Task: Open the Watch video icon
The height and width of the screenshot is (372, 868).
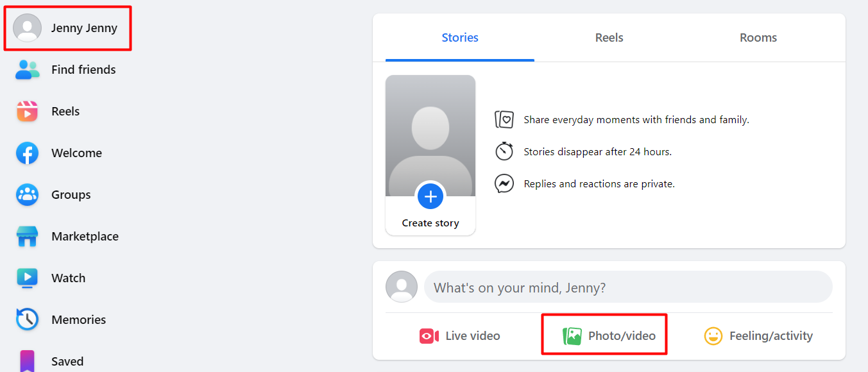Action: [28, 278]
